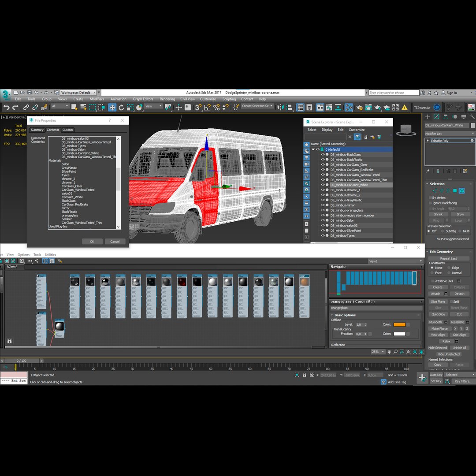Click the white Translucency color swatch
The height and width of the screenshot is (476, 476).
[x=399, y=334]
